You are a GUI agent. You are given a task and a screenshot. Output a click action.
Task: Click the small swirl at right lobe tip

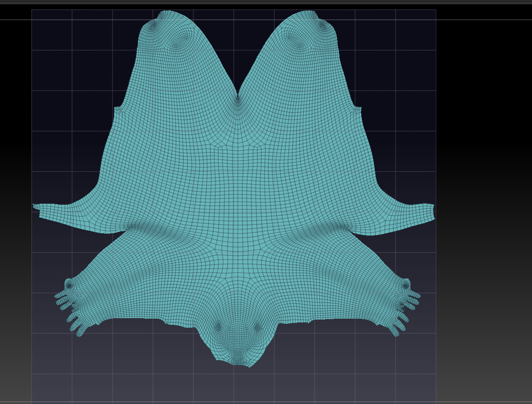322,25
